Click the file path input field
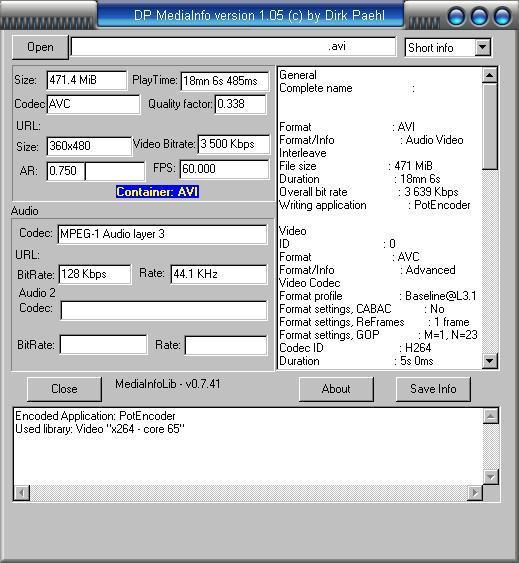The width and height of the screenshot is (519, 563). 233,47
